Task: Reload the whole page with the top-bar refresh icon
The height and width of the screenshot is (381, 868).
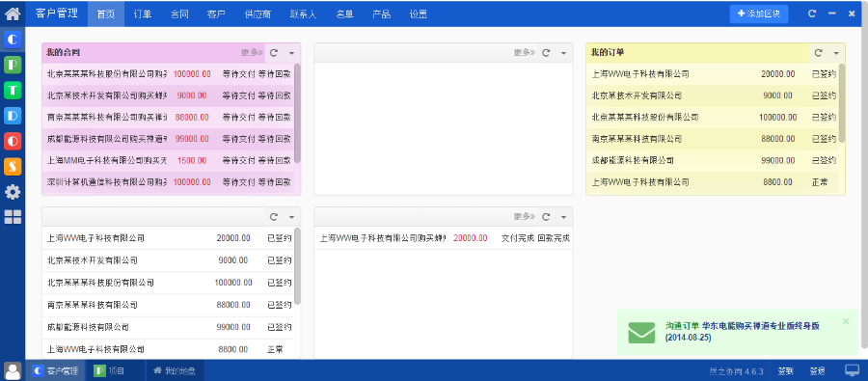Action: coord(811,14)
